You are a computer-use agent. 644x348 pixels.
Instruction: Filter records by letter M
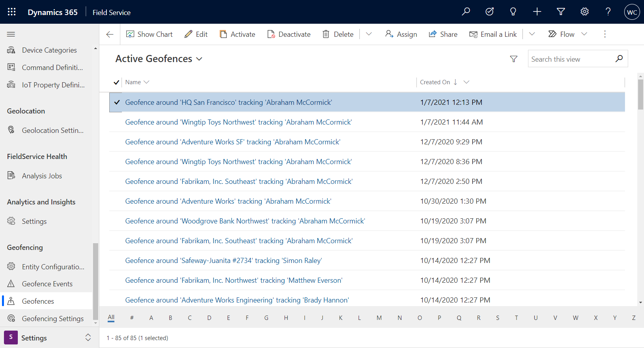pos(379,318)
